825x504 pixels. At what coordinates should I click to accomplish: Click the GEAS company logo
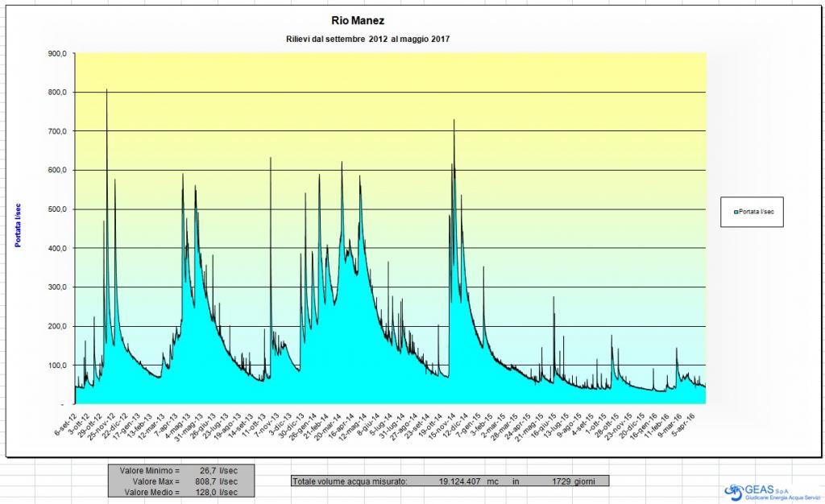(x=771, y=493)
